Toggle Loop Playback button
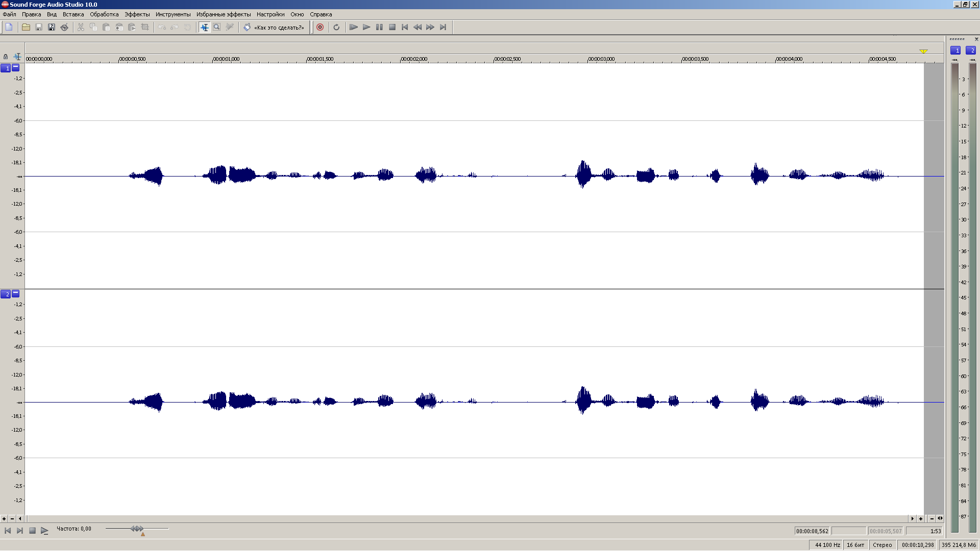Screen dimensions: 980x551 tap(336, 27)
